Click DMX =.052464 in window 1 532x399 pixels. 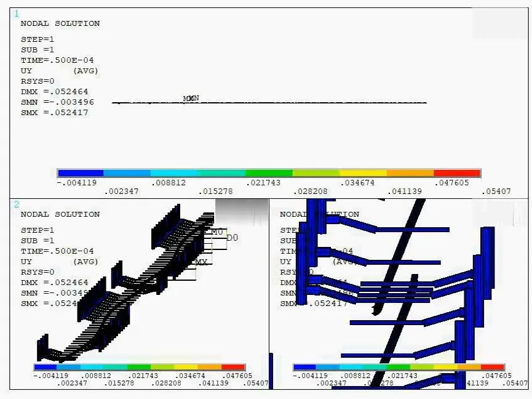[54, 92]
